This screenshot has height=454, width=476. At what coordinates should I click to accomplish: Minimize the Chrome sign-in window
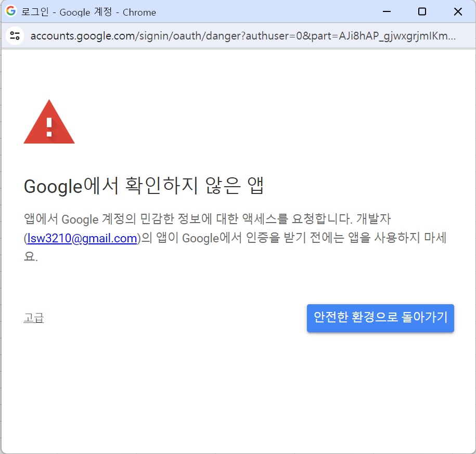[x=387, y=11]
